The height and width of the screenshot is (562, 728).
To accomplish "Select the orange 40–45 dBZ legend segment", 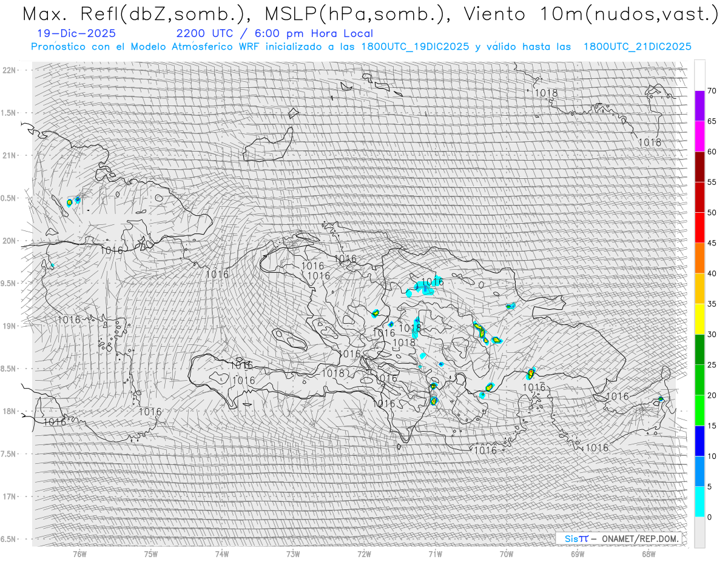I will (x=699, y=258).
